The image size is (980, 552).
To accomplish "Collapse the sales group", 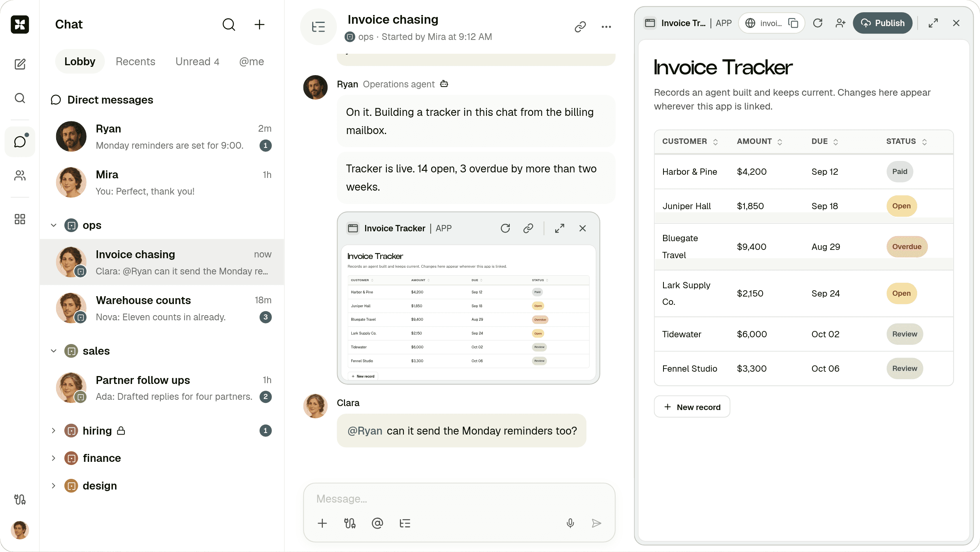I will click(x=54, y=351).
